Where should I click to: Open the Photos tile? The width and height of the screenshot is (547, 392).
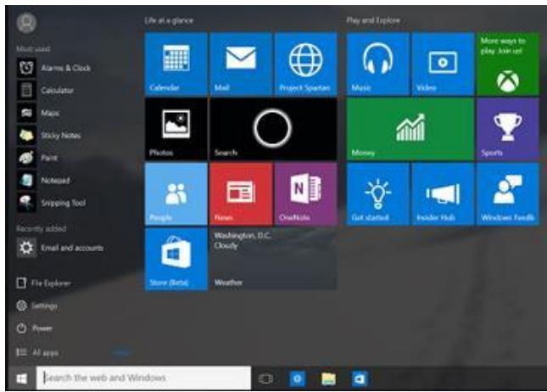pyautogui.click(x=176, y=129)
